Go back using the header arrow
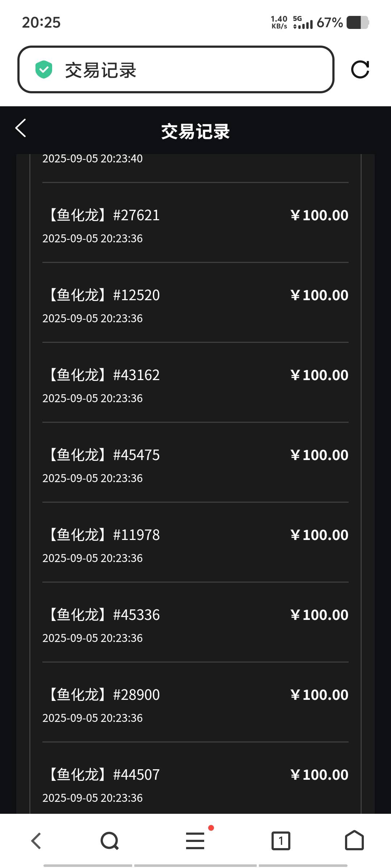Viewport: 391px width, 868px height. point(21,128)
